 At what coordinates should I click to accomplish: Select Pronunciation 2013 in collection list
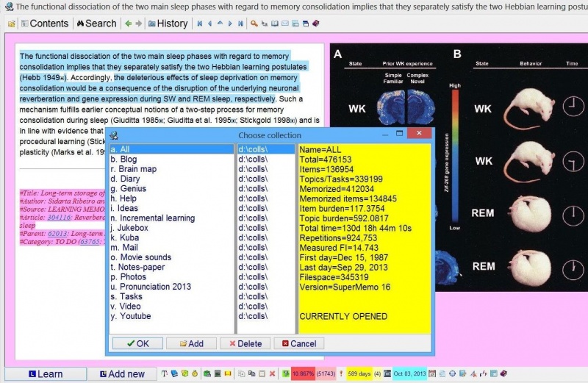tap(151, 287)
